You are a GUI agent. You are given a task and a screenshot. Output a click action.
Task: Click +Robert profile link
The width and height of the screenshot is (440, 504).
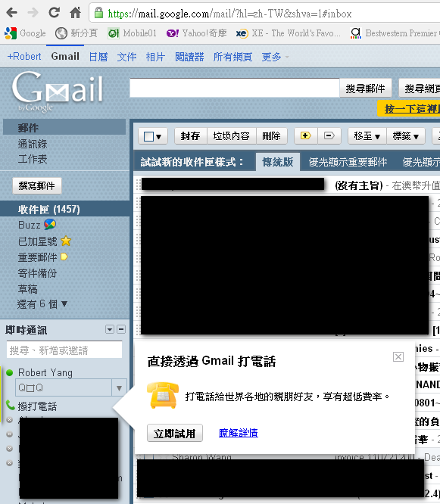pyautogui.click(x=24, y=57)
